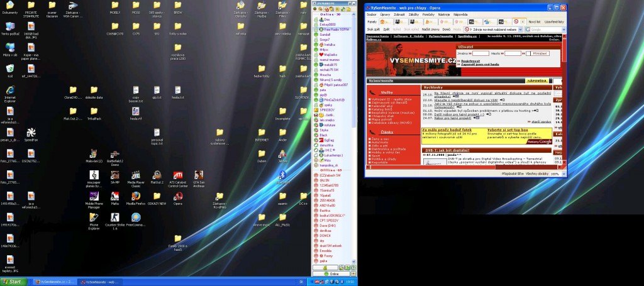Open the Úpravy menu in Opera
This screenshot has width=644, height=286.
(x=385, y=14)
